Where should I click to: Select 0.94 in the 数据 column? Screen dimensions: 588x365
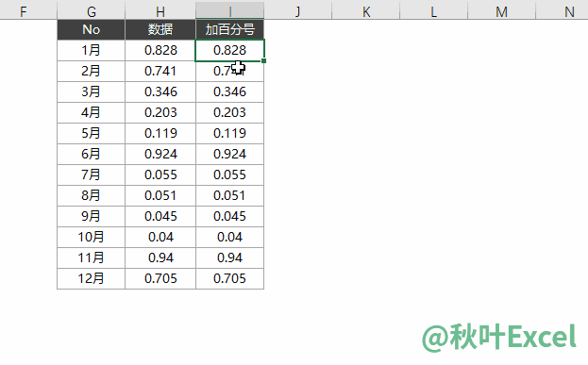(160, 257)
